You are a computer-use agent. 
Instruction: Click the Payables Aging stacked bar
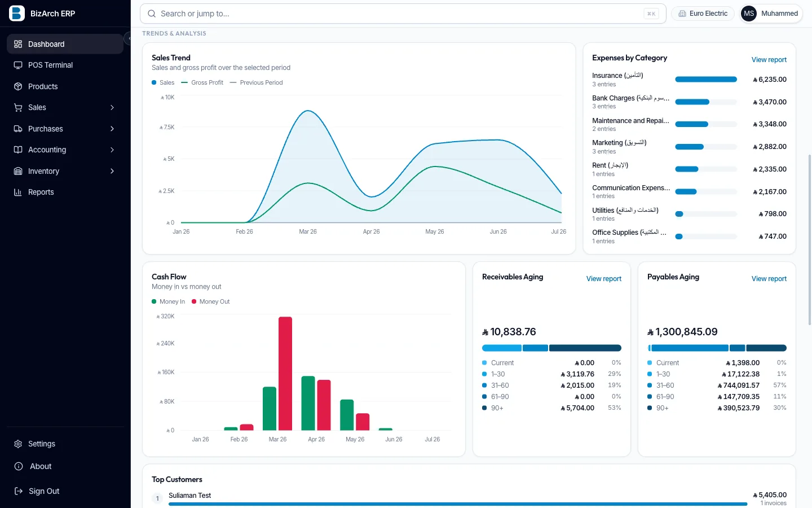pos(717,348)
